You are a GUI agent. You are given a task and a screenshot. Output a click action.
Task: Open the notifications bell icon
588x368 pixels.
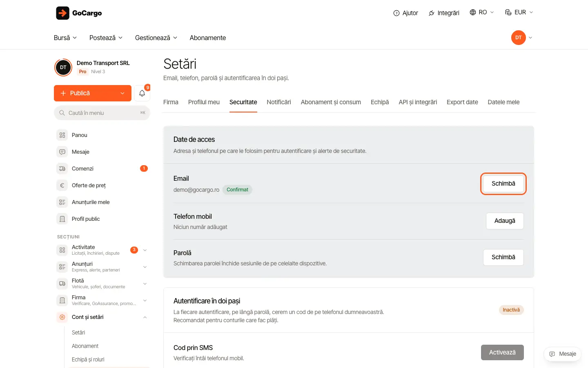coord(142,93)
